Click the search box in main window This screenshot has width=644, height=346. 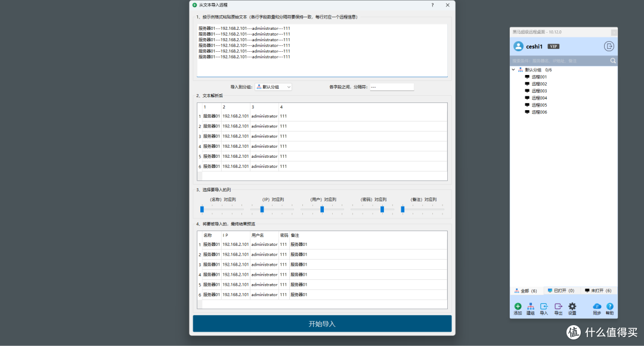pyautogui.click(x=560, y=61)
